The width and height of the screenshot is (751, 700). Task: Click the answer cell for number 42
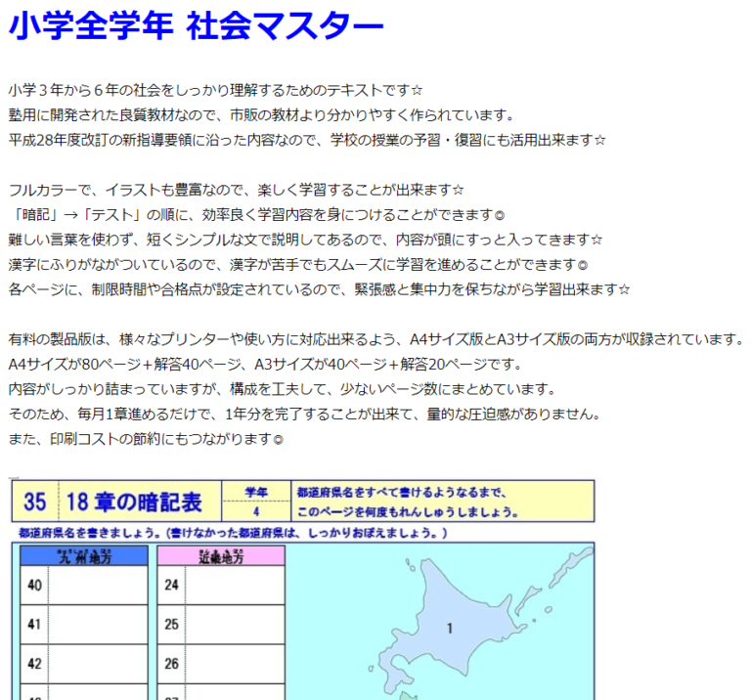click(x=98, y=664)
